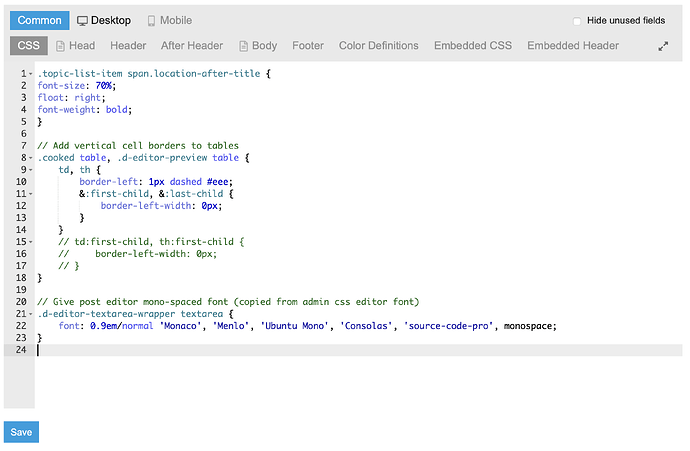Click line number 6 in the gutter
This screenshot has height=451, width=690.
coord(23,134)
